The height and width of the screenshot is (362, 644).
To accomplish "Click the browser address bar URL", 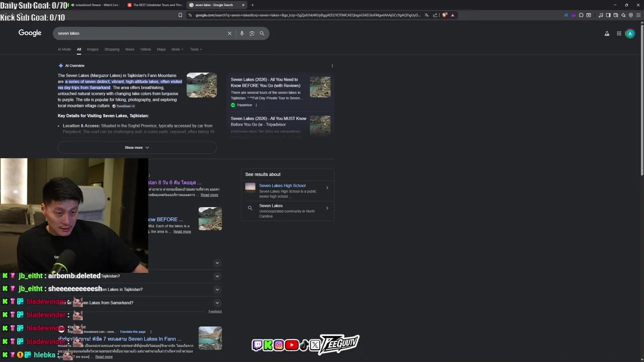I will [307, 15].
